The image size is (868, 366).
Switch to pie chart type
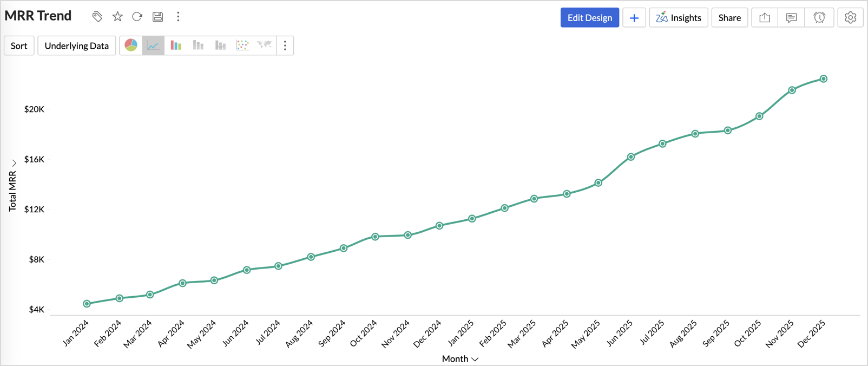[x=131, y=45]
